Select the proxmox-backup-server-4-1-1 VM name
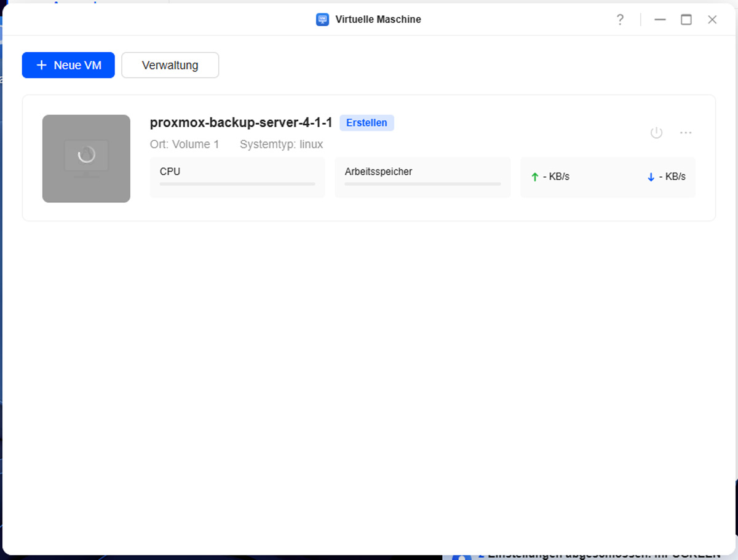The image size is (738, 560). 241,123
